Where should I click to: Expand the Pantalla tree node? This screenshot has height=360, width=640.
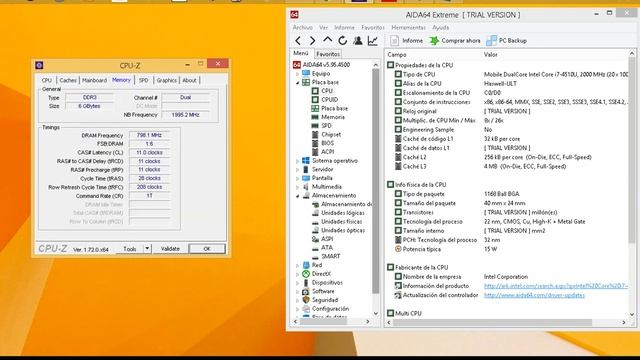tap(298, 178)
